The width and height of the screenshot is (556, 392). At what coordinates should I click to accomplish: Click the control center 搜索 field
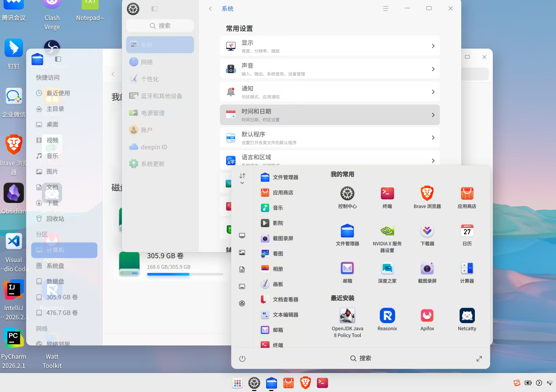tap(160, 26)
